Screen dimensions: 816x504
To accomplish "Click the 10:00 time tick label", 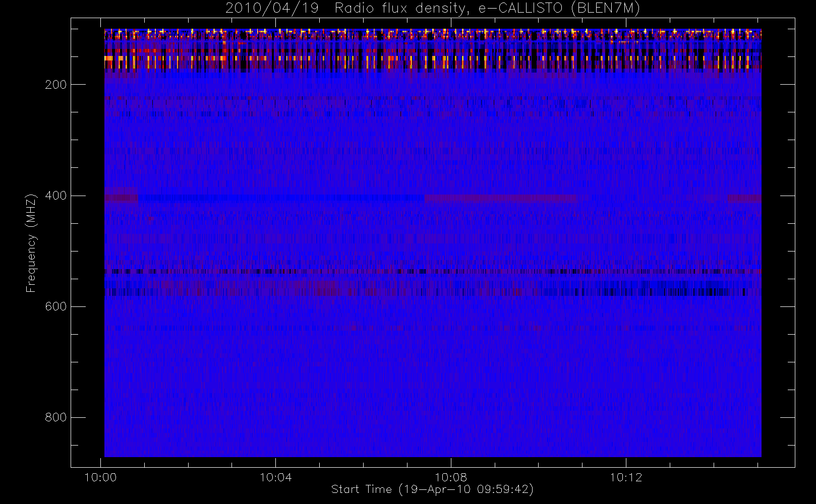I will (100, 477).
